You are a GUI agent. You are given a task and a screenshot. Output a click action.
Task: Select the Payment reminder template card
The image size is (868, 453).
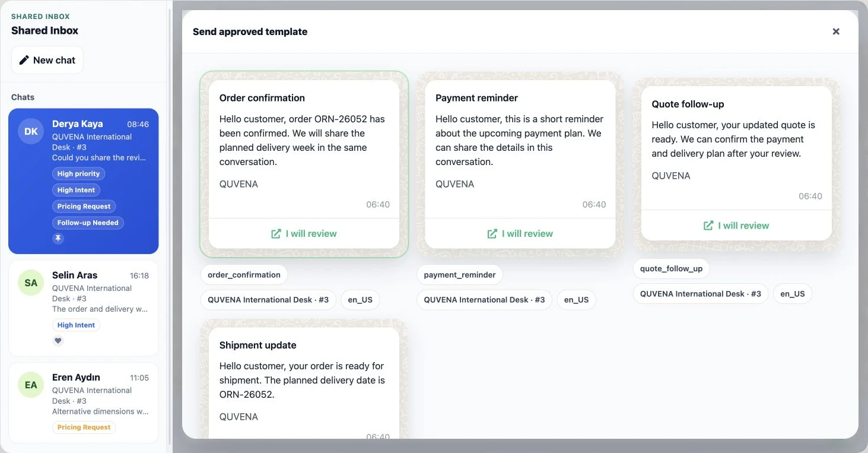(x=520, y=164)
